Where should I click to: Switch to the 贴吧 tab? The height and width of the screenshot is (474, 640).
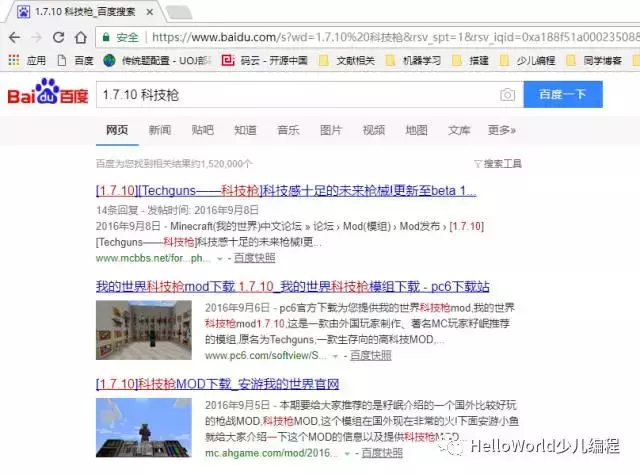click(203, 130)
